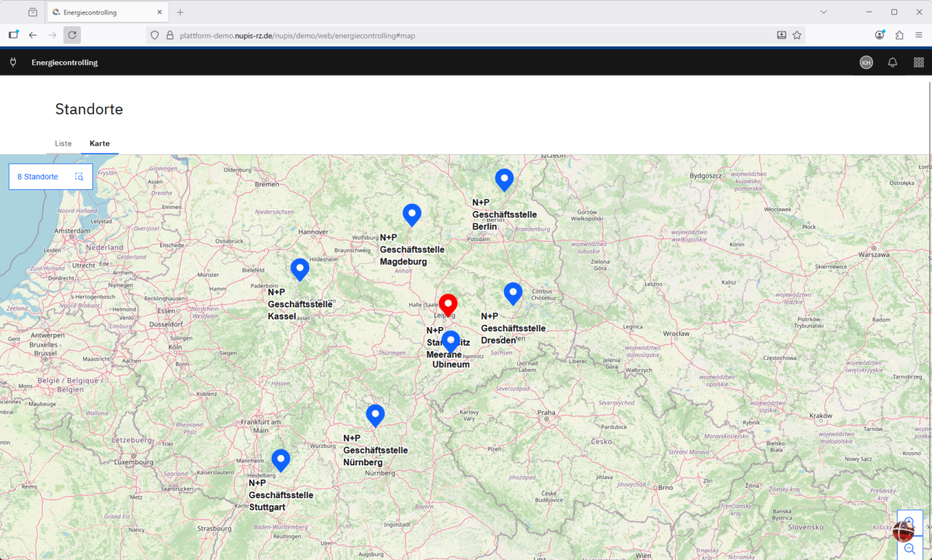This screenshot has height=560, width=932.
Task: Click the 8 Standorte button
Action: 51,177
